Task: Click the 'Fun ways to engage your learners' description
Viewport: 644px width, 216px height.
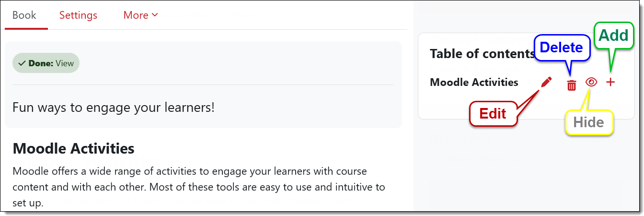Action: tap(114, 107)
